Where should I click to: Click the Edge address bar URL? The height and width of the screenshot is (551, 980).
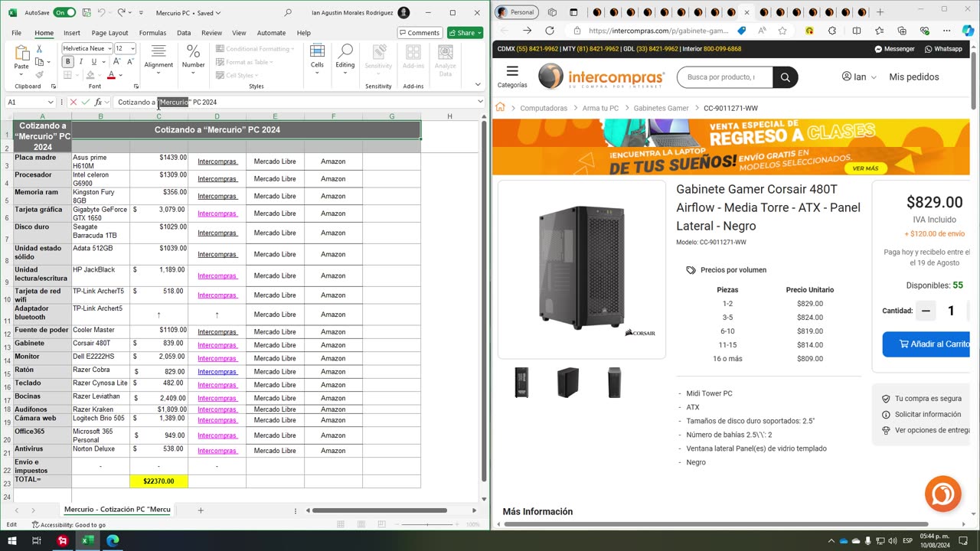pos(658,31)
